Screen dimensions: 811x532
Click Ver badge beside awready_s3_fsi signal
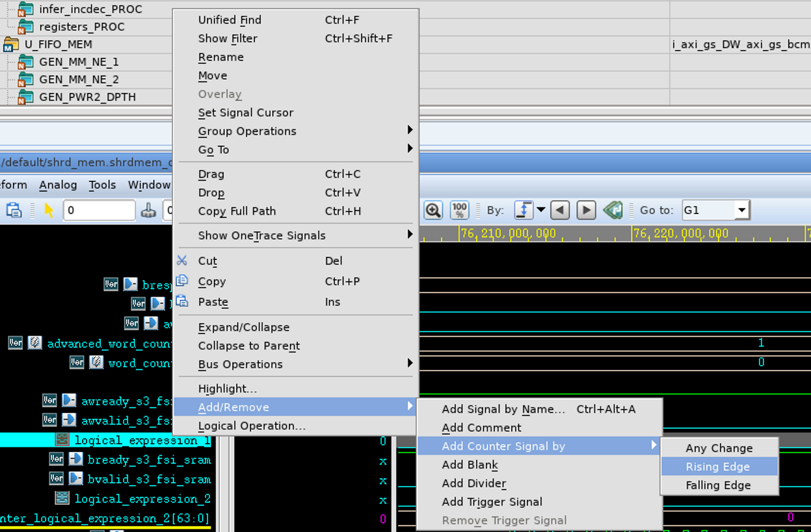click(49, 400)
